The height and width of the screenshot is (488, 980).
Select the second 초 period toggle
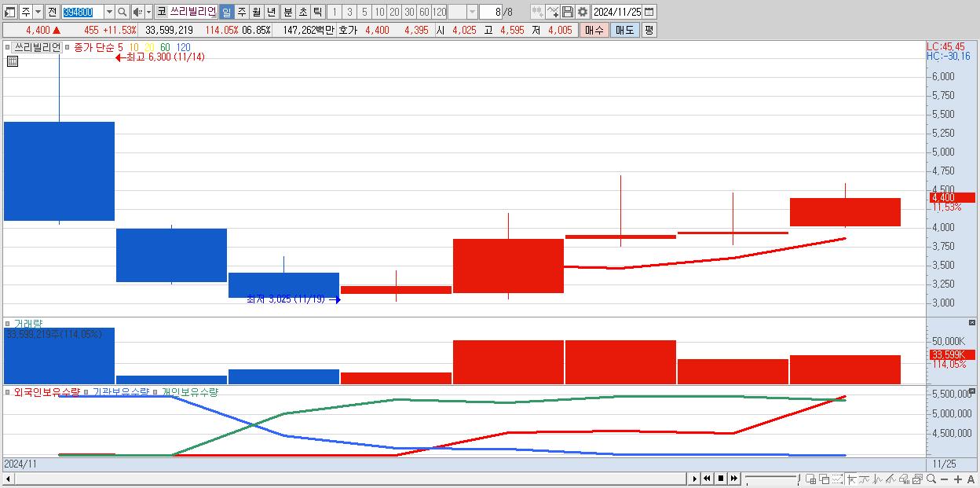pos(302,12)
